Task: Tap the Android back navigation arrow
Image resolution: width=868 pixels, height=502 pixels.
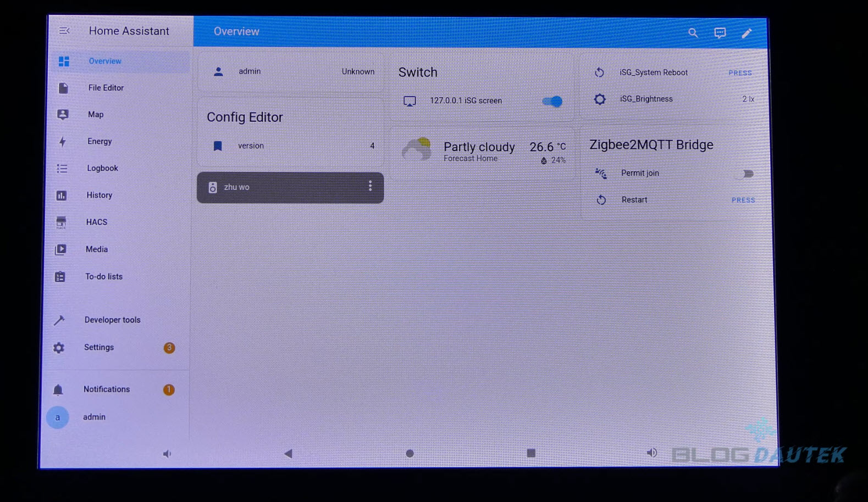Action: 288,453
